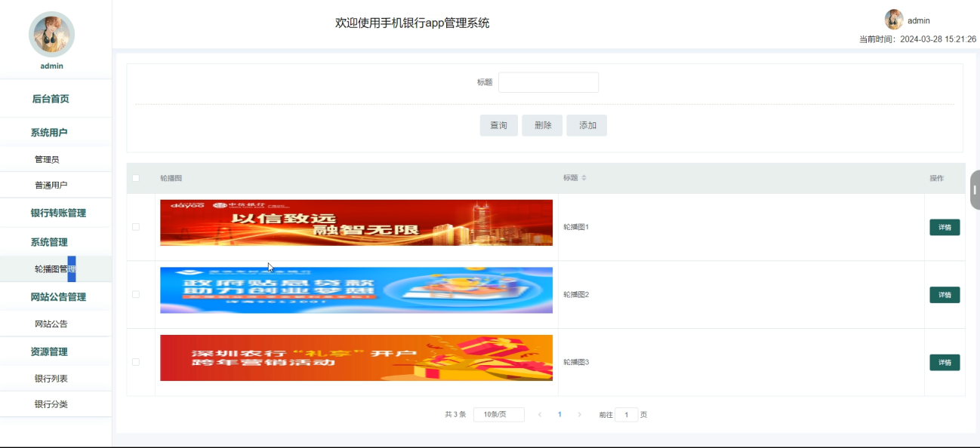Click the 轮播图1 title cell
Screen dimensions: 980x448
[x=575, y=227]
